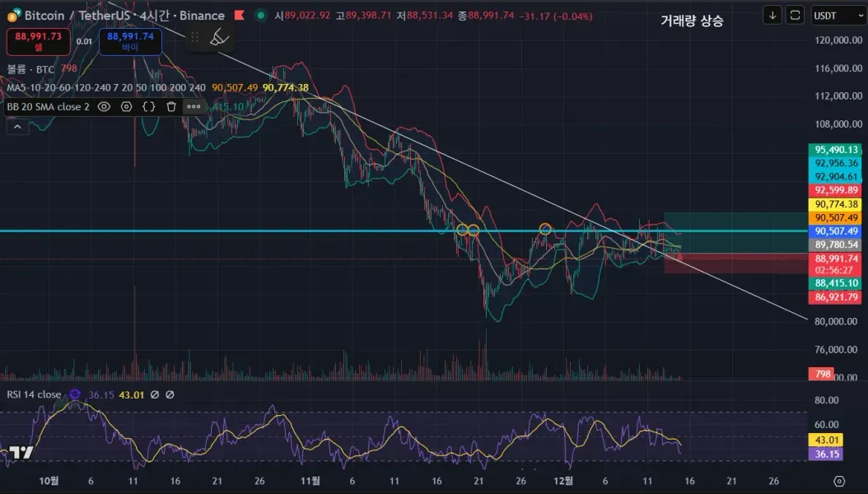This screenshot has height=494, width=868.
Task: Click the Bitcoin symbol logo icon
Action: (14, 15)
